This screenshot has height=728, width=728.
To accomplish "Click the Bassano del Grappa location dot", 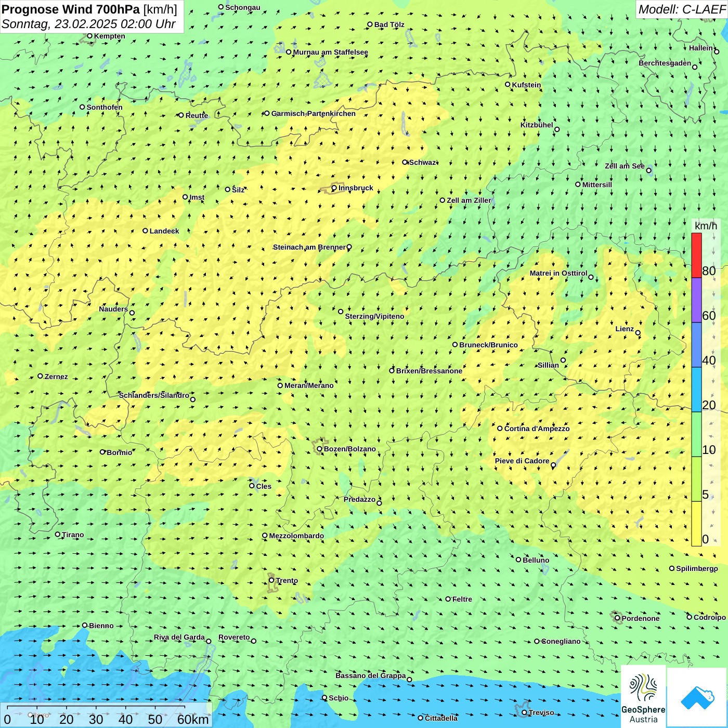I will [x=410, y=679].
